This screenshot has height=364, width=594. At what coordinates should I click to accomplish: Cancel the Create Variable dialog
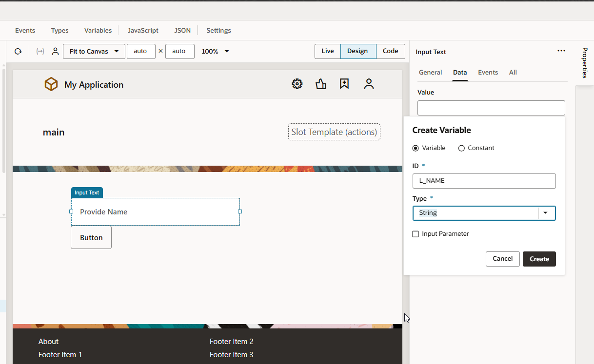502,259
